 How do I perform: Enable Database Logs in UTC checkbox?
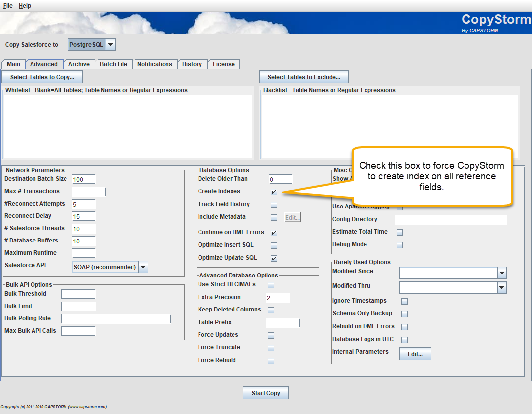click(404, 340)
